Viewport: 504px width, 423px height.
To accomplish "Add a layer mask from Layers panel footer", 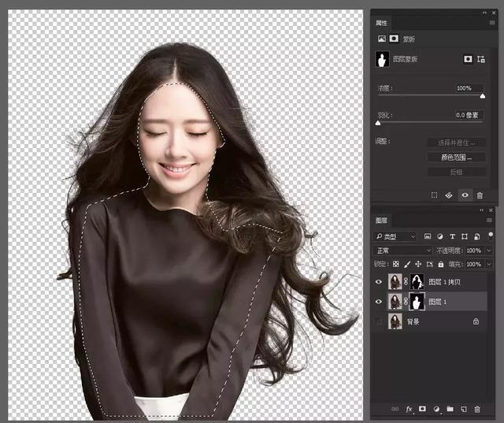I will (422, 409).
